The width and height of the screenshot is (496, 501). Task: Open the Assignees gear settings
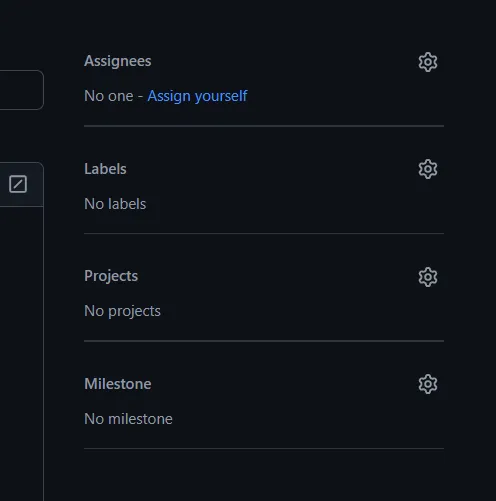coord(428,62)
